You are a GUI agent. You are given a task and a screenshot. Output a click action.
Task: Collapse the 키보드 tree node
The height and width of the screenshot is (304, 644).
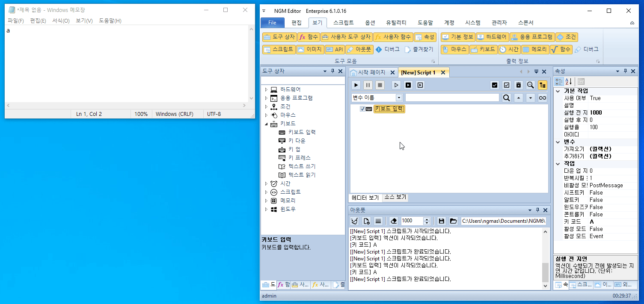click(x=266, y=124)
